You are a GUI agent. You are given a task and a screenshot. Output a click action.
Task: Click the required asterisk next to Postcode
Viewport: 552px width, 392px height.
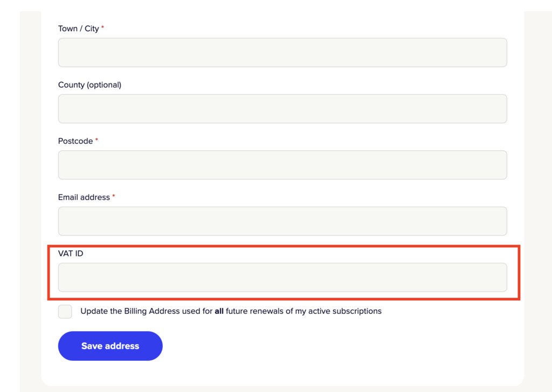point(97,140)
